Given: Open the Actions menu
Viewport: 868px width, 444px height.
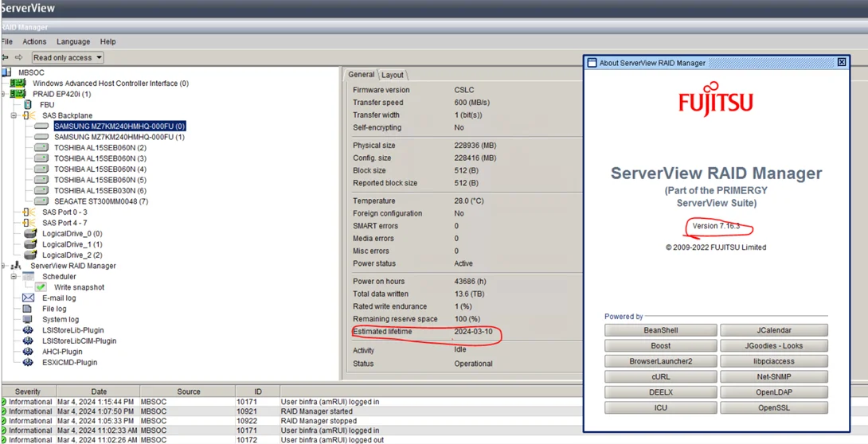Looking at the screenshot, I should [34, 41].
